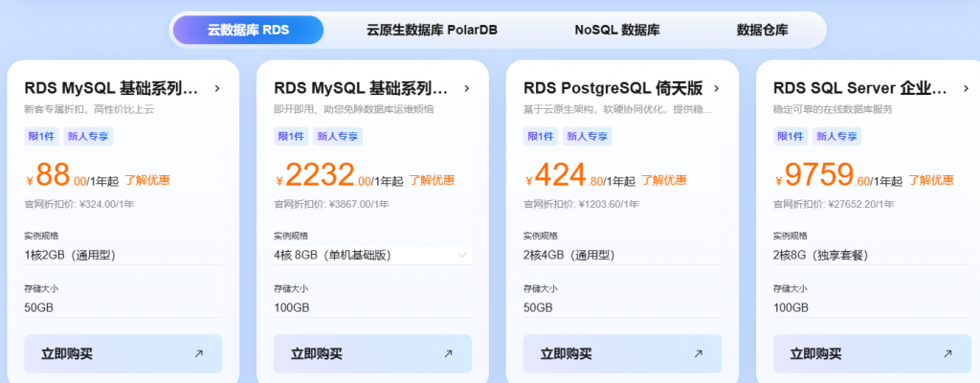Switch to 云原生数据库 PolarDB tab
This screenshot has width=980, height=383.
[x=432, y=30]
